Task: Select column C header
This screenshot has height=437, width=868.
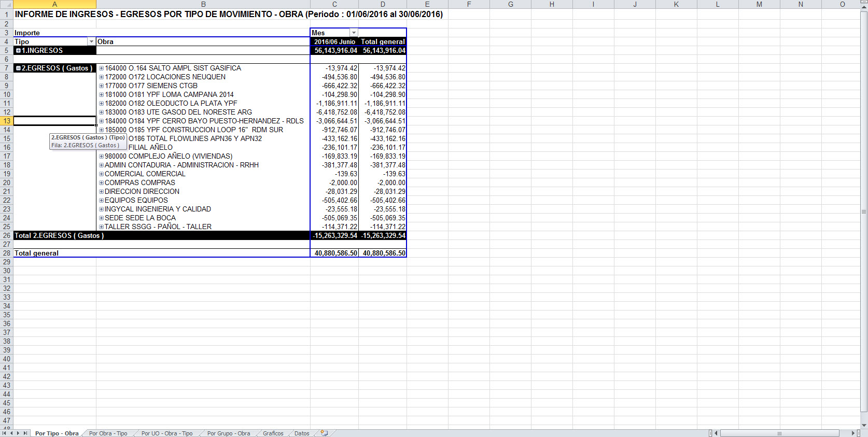Action: point(334,4)
